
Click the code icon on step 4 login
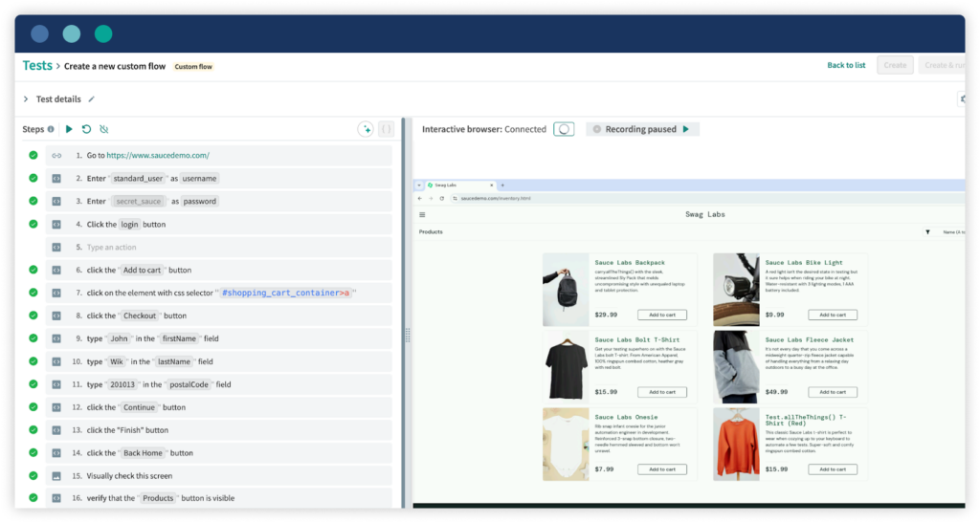(56, 224)
